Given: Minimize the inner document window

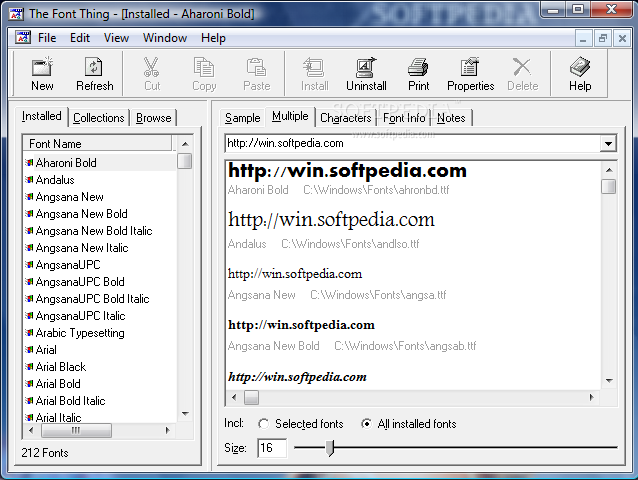Looking at the screenshot, I should pos(583,39).
